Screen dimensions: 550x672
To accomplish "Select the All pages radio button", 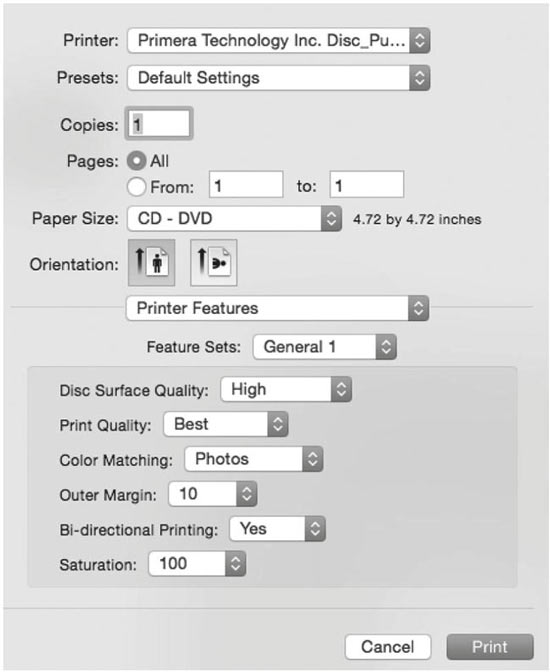I will (x=136, y=161).
